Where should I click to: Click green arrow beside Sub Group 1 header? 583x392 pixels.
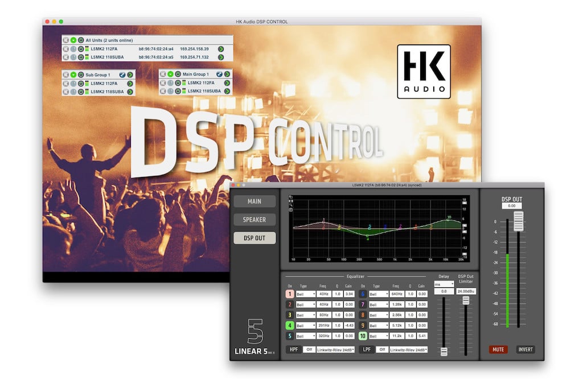pos(130,75)
